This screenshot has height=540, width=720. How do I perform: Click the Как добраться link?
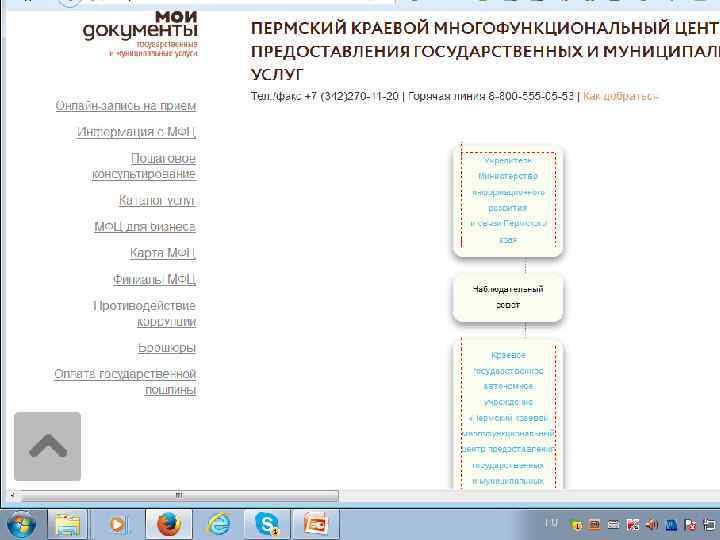click(x=620, y=96)
